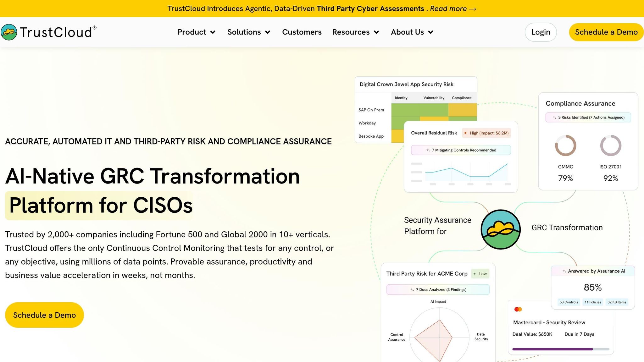The height and width of the screenshot is (362, 644).
Task: Click the CMMC donut progress ring
Action: pos(565,145)
